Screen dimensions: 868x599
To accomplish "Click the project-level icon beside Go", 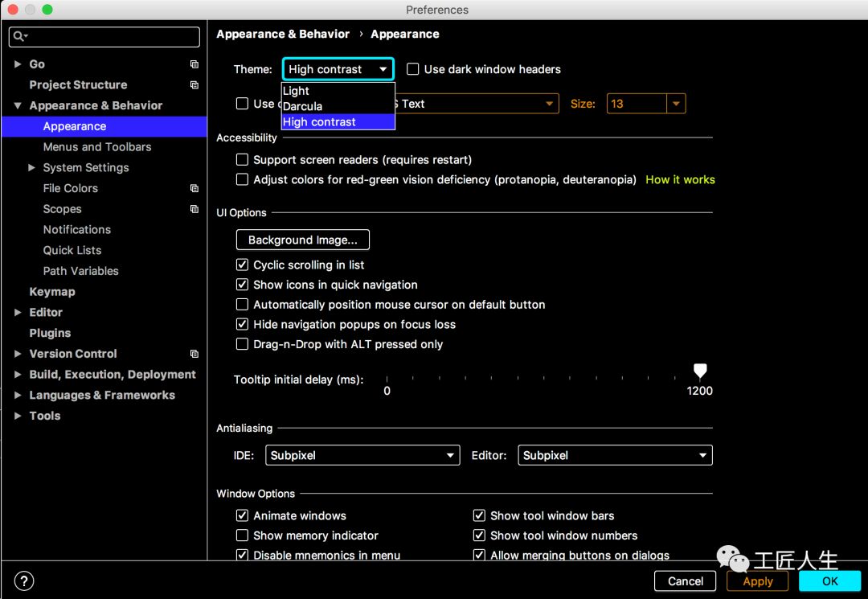I will (x=194, y=64).
